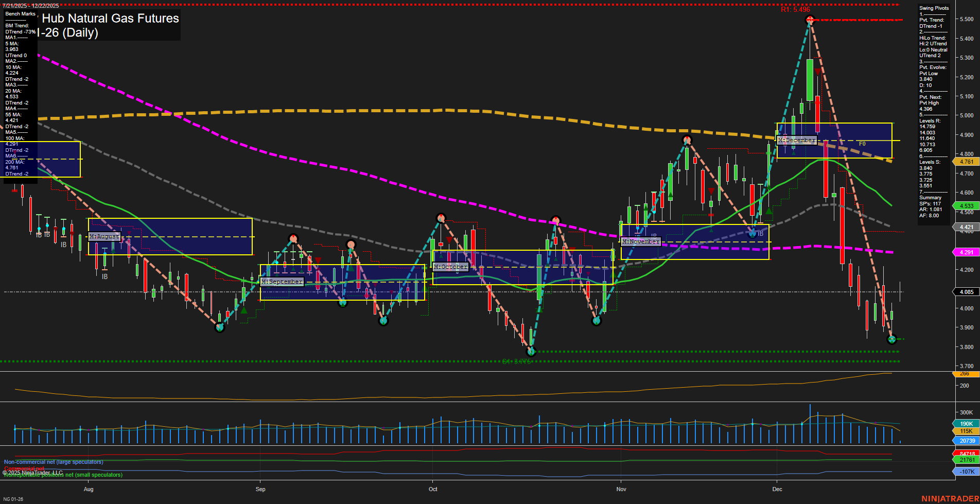Image resolution: width=980 pixels, height=504 pixels.
Task: Click the R1: 5.496 resistance label
Action: [x=795, y=9]
